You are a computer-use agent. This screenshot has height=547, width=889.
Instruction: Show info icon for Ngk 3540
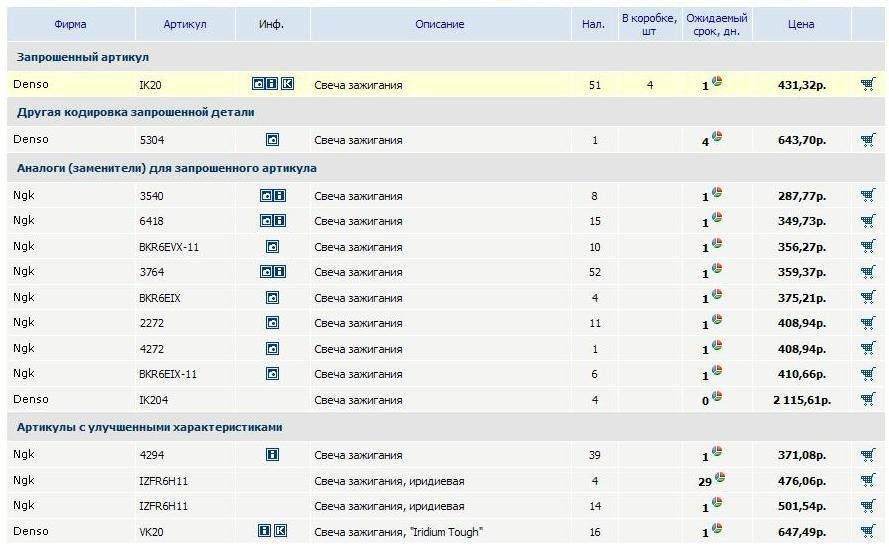tap(280, 196)
